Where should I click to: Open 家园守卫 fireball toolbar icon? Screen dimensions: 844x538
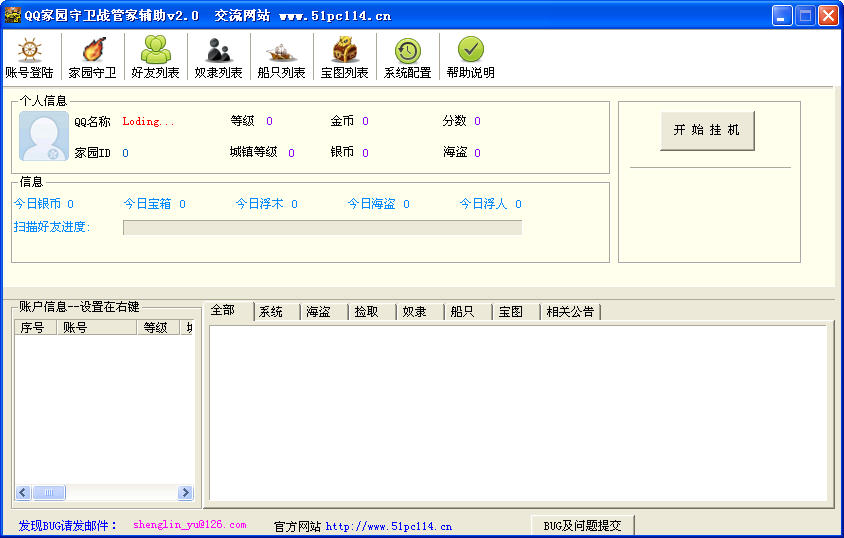(93, 50)
